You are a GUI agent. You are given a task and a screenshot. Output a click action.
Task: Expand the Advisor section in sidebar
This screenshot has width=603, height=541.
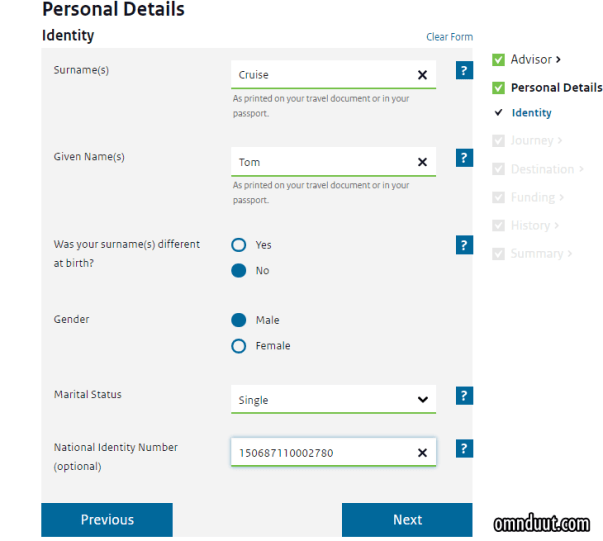536,60
